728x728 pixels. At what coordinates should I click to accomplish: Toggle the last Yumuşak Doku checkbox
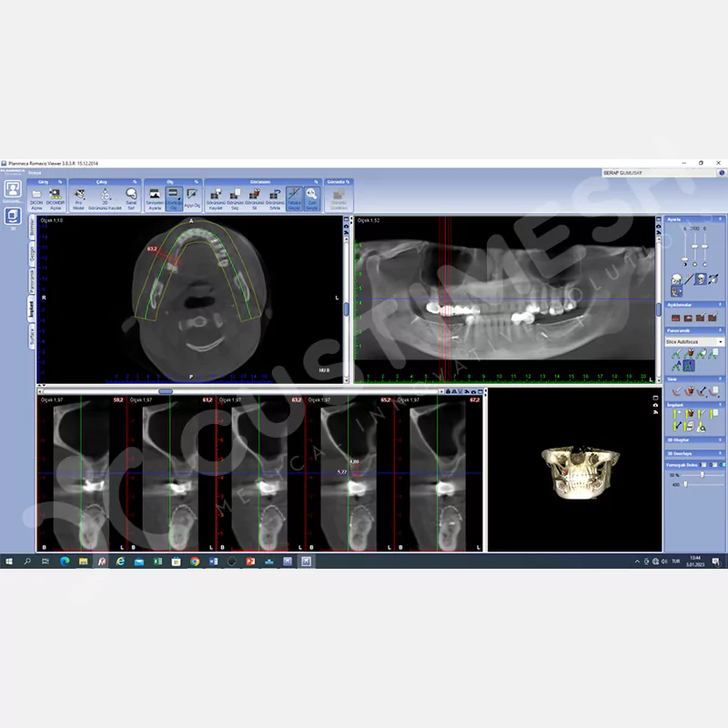tap(723, 464)
